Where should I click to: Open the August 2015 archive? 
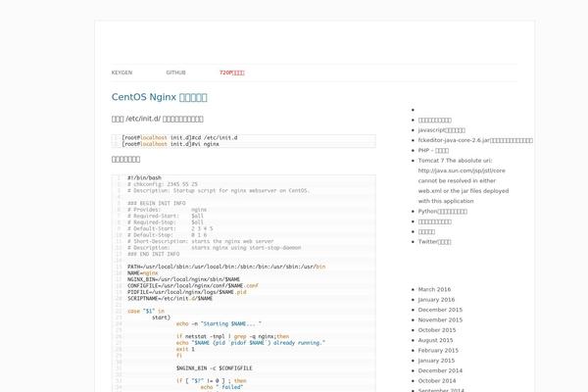[435, 340]
